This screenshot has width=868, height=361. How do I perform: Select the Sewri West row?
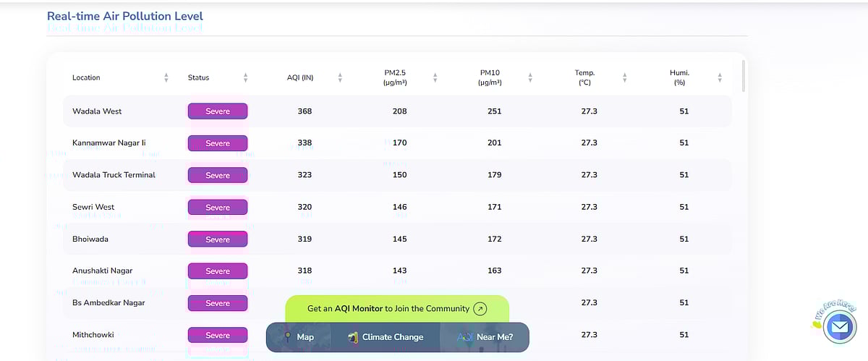coord(93,207)
